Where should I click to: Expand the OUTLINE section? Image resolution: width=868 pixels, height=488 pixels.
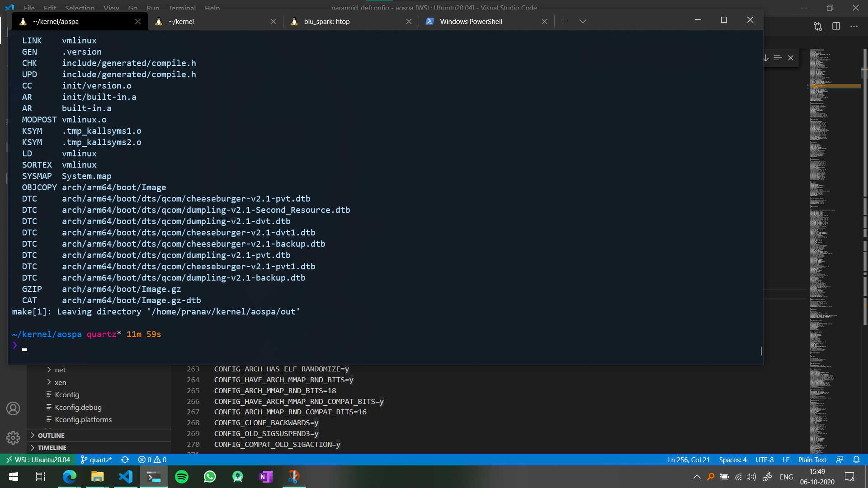[x=99, y=436]
